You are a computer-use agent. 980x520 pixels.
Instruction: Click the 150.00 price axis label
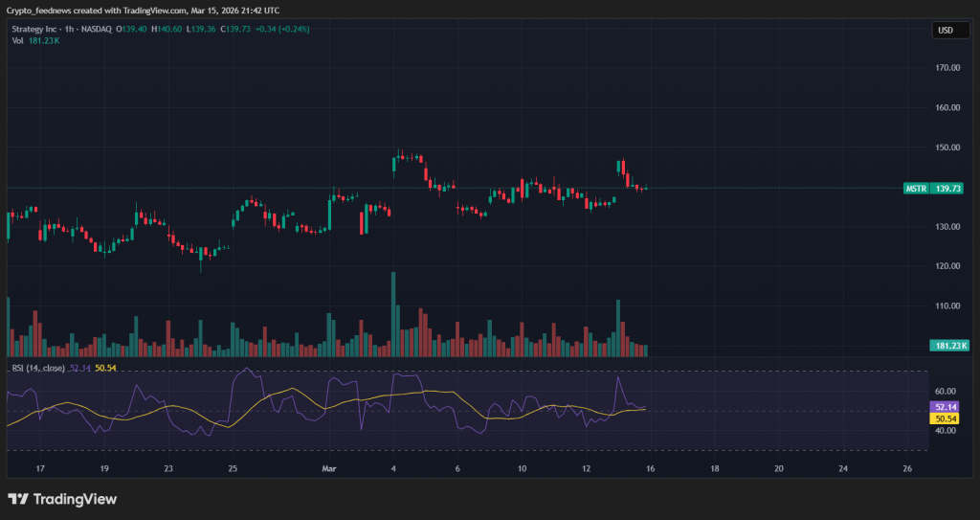tap(947, 147)
